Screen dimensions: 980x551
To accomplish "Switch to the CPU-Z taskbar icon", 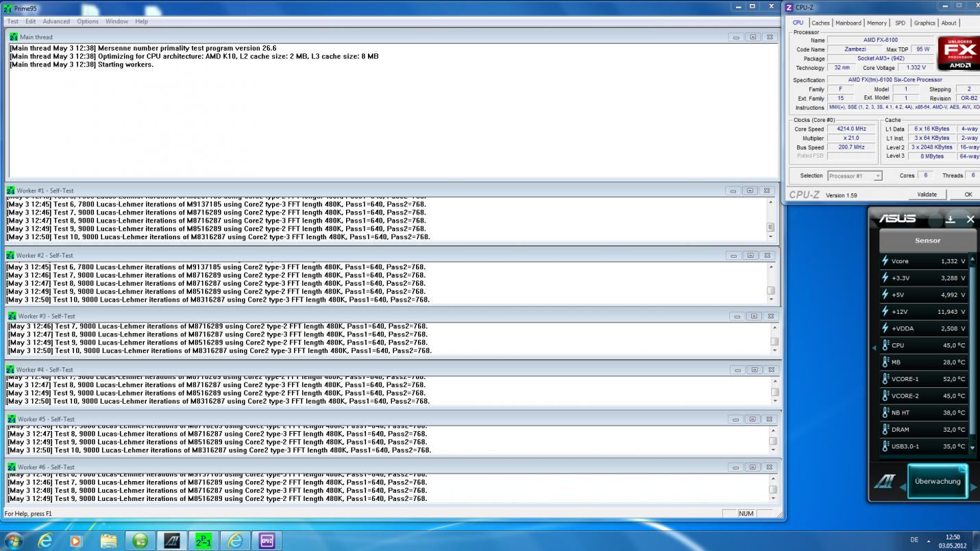I will click(x=267, y=541).
